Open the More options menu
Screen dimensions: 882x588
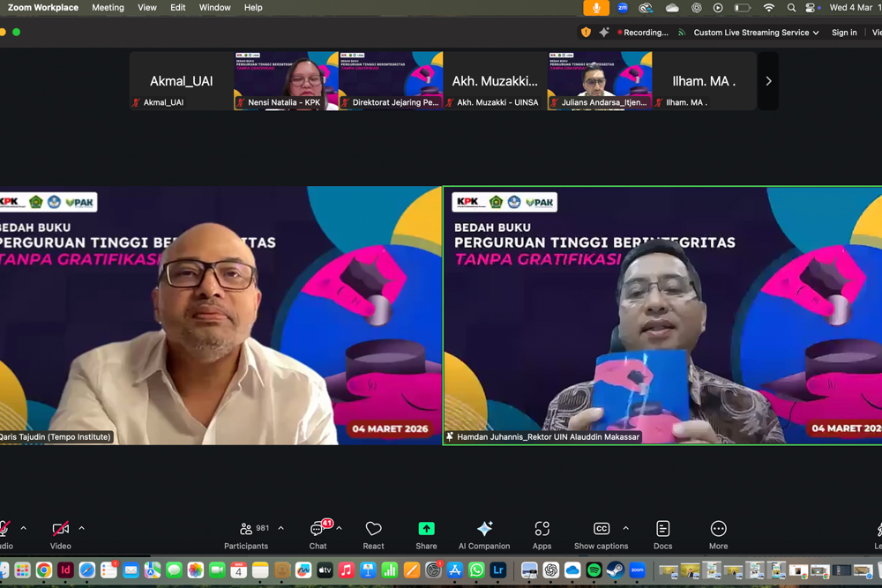[718, 534]
